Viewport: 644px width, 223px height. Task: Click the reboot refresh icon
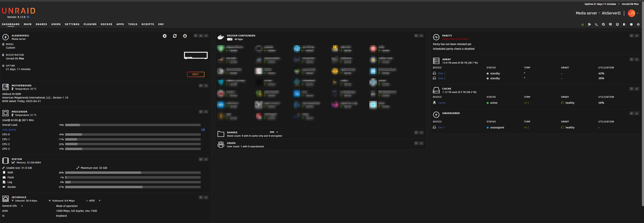pos(175,36)
